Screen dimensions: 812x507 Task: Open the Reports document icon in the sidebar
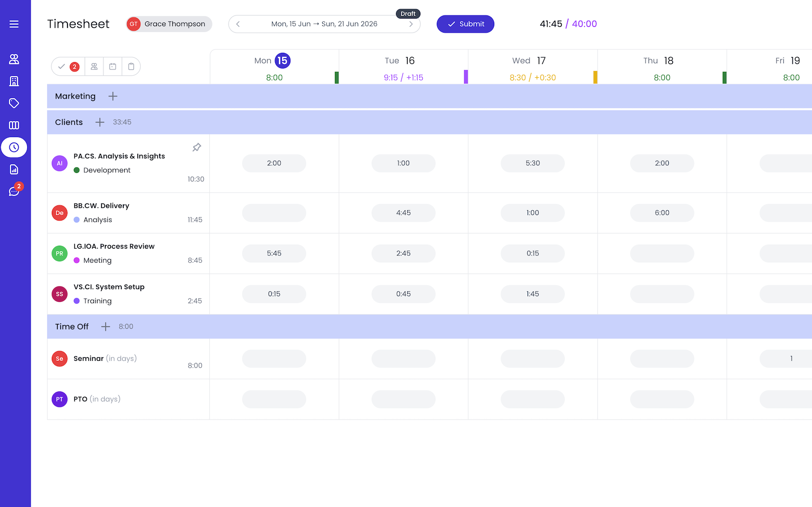[x=14, y=169]
